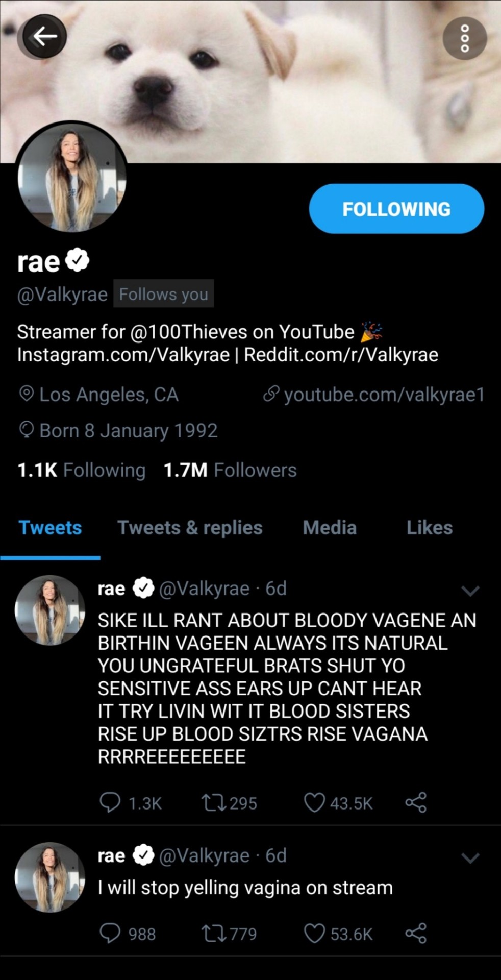Reply to the stop yelling tweet

pyautogui.click(x=110, y=934)
